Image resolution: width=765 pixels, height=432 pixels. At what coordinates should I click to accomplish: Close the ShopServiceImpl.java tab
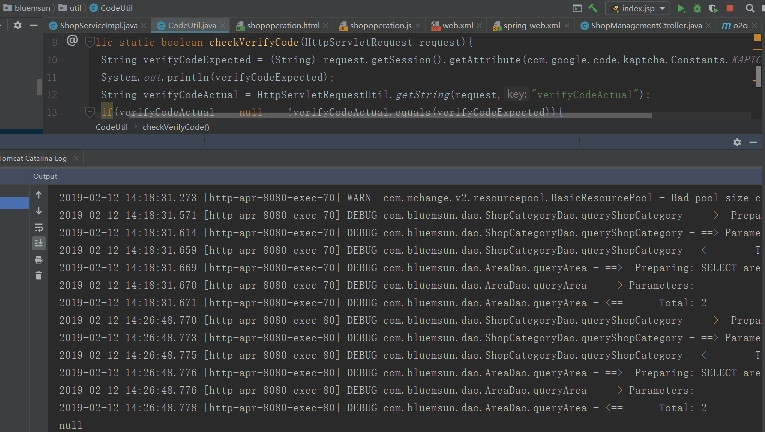[143, 25]
